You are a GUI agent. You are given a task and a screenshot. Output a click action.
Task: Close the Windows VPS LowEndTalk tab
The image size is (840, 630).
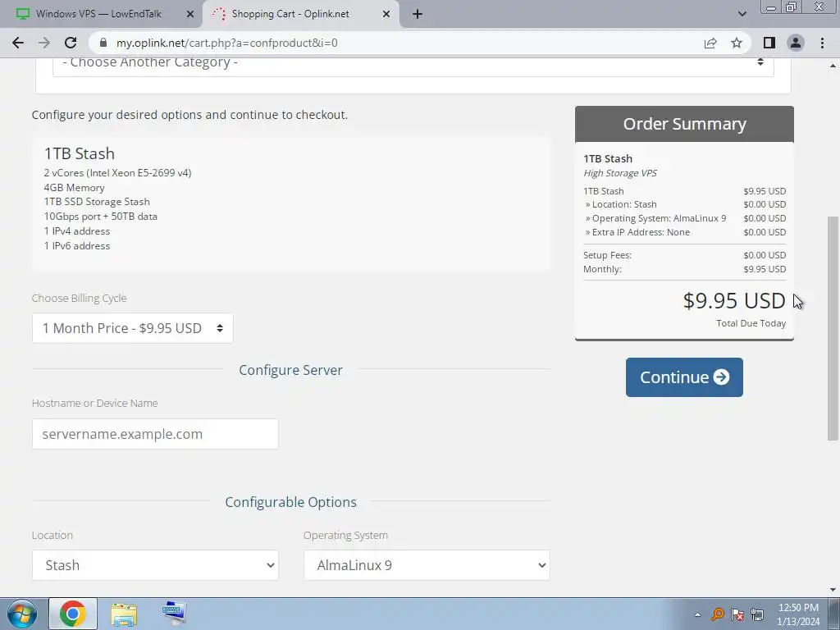point(190,14)
